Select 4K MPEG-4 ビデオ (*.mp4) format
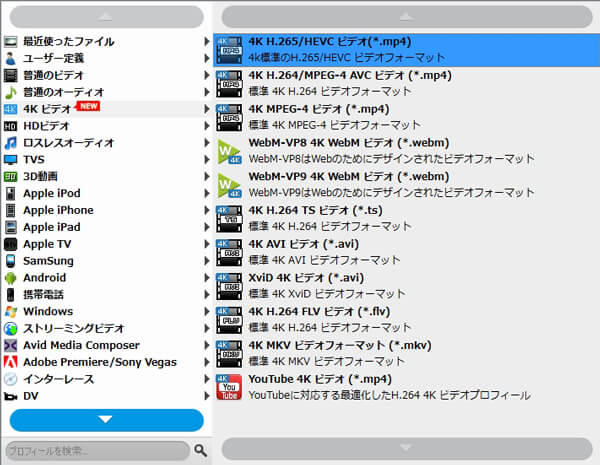The width and height of the screenshot is (600, 465). click(406, 117)
